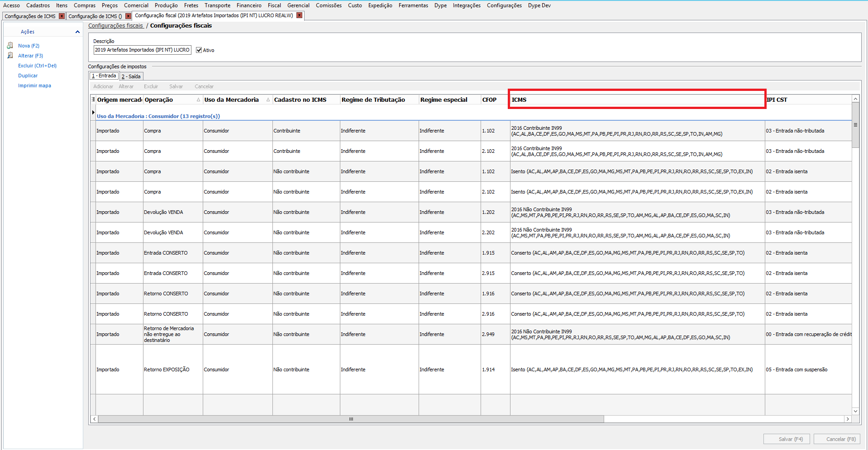Image resolution: width=868 pixels, height=450 pixels.
Task: Click the grid's horizontal scroll left arrow
Action: click(x=94, y=419)
